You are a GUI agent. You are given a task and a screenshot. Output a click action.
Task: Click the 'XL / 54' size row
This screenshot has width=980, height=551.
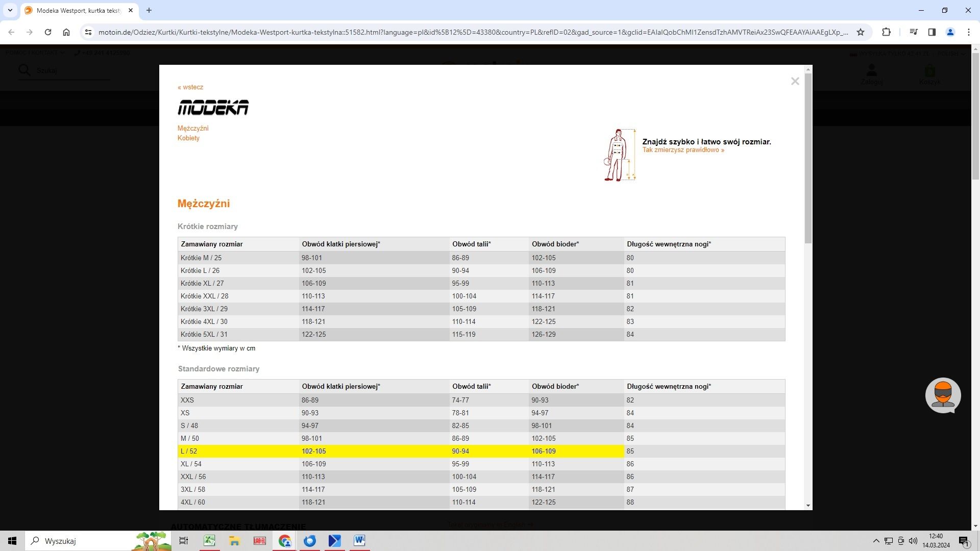pyautogui.click(x=481, y=464)
